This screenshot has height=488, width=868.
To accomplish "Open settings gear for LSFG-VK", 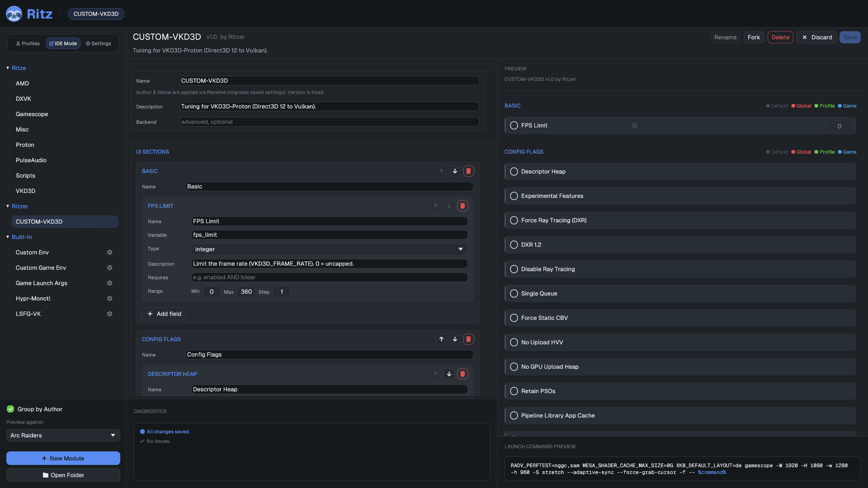I will click(x=109, y=314).
